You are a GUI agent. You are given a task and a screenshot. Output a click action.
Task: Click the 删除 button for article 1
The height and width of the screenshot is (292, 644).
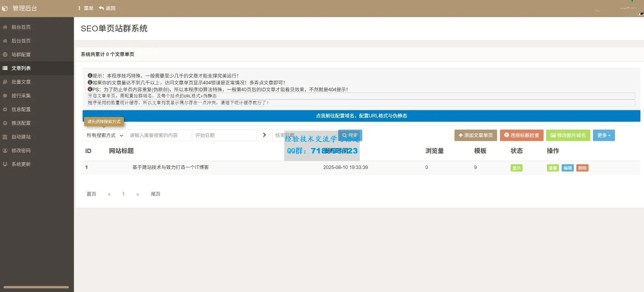coord(582,168)
